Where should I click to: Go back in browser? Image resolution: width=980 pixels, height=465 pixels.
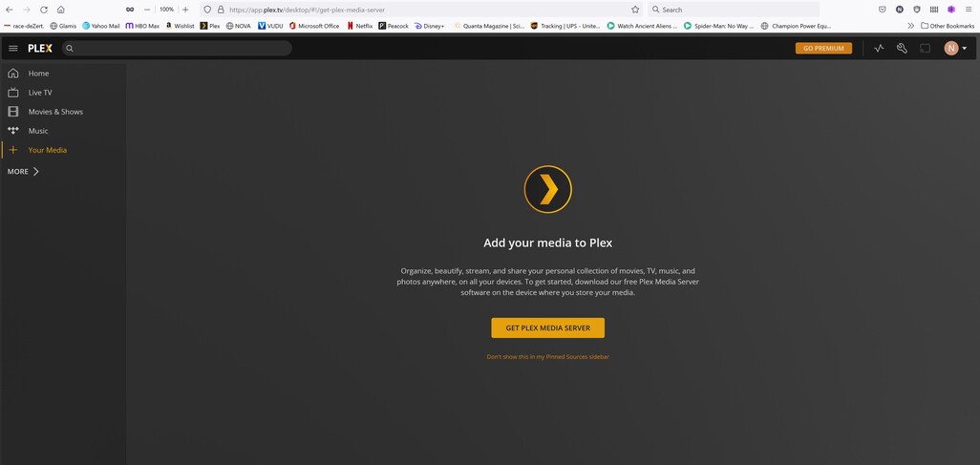click(10, 10)
